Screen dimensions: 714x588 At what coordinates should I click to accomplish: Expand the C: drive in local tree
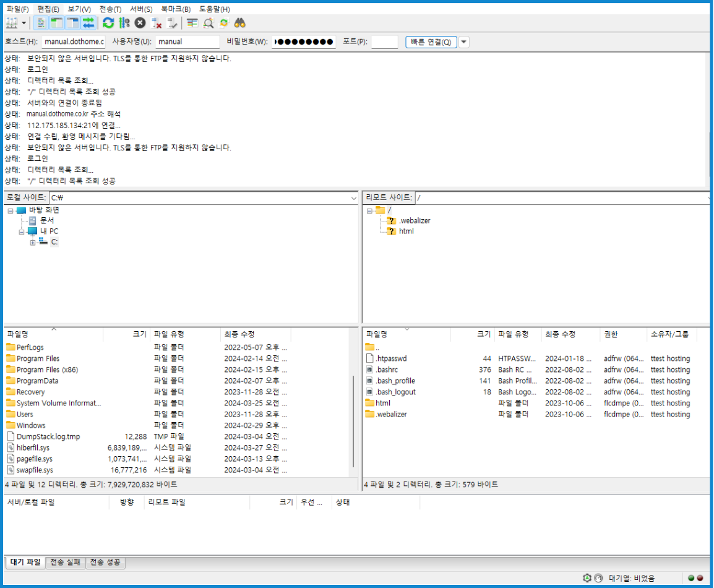click(x=33, y=241)
